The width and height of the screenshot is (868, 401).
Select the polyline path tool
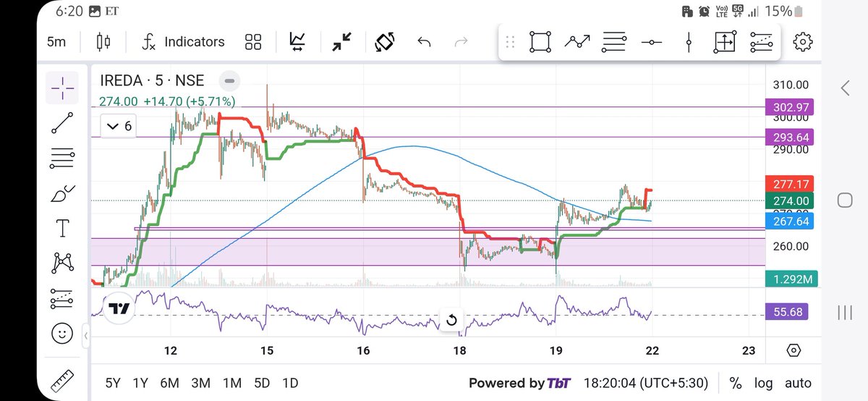577,42
